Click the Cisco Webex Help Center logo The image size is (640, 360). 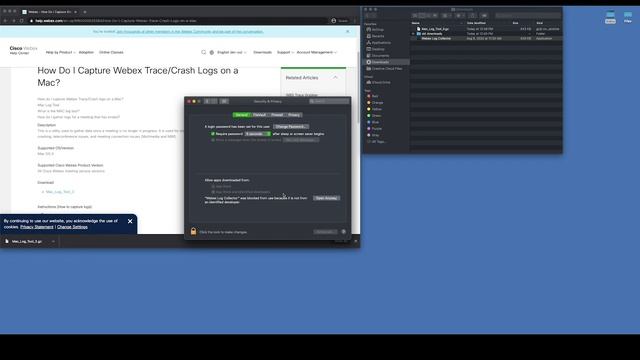coord(23,50)
